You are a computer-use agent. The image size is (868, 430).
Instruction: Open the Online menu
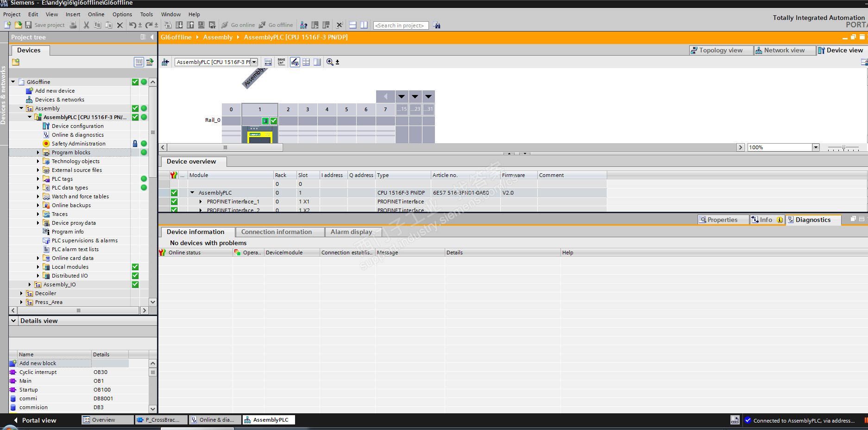[x=96, y=14]
